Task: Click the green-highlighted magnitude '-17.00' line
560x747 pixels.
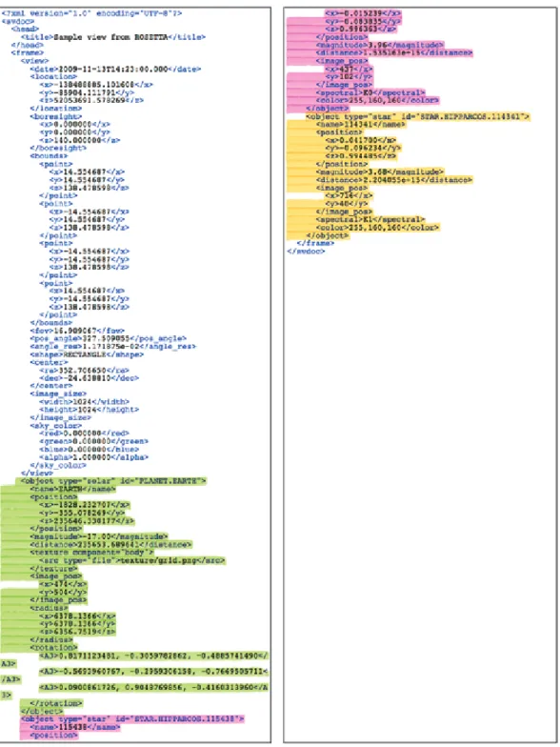Action: [x=99, y=536]
